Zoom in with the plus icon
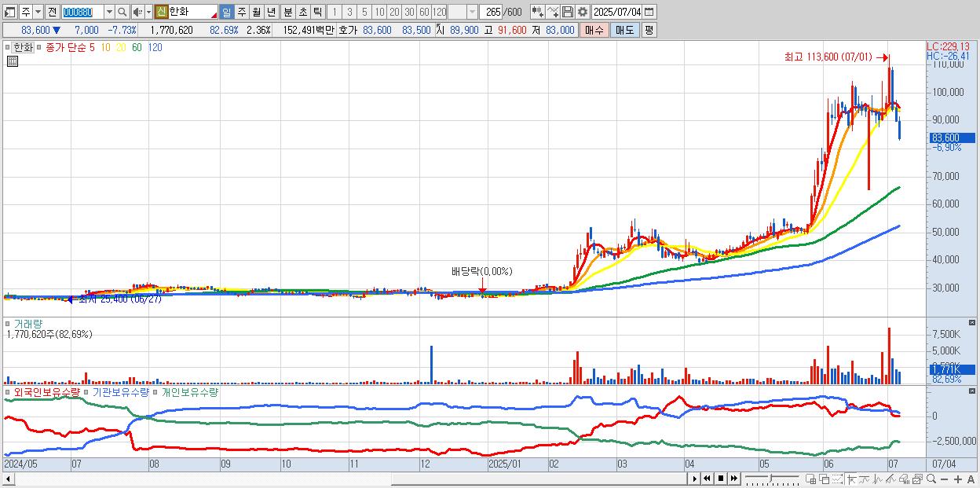This screenshot has width=980, height=488. click(x=958, y=479)
